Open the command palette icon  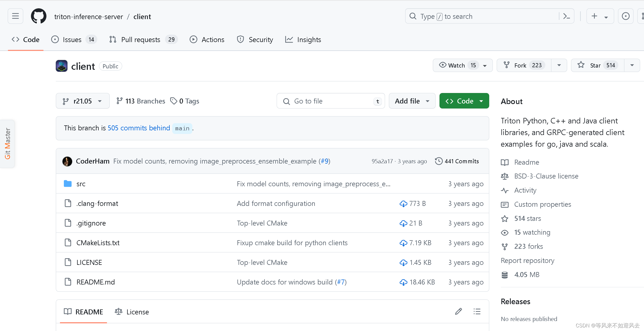[x=566, y=16]
